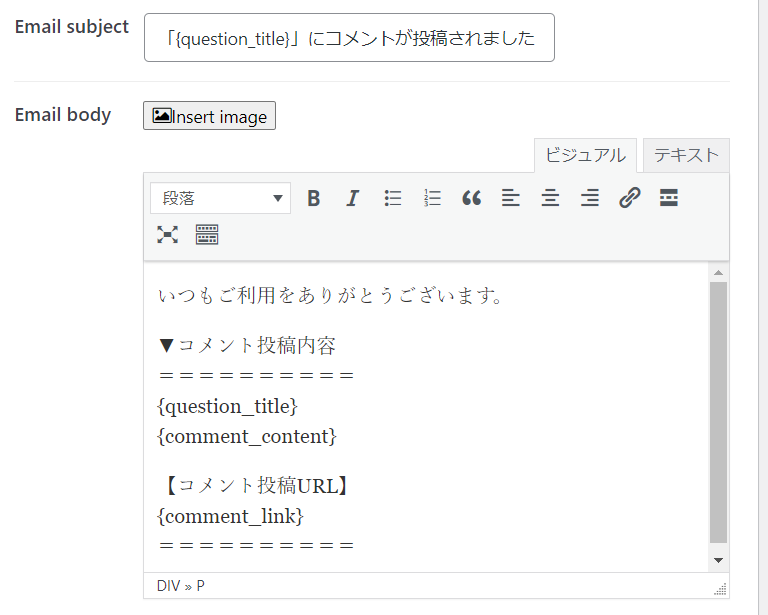The image size is (768, 615).
Task: Click the editor resize handle corner
Action: [720, 589]
